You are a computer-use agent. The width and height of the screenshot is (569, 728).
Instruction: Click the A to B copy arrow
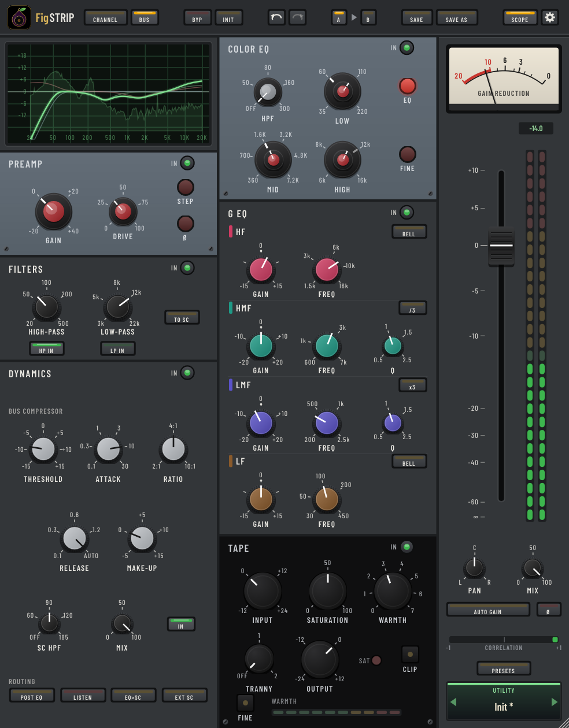(354, 18)
